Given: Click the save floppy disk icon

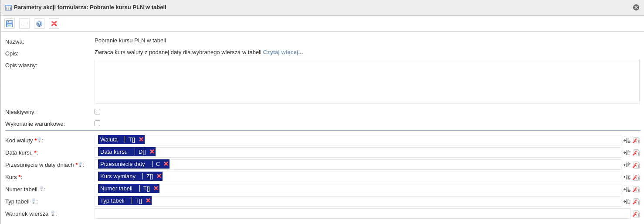Looking at the screenshot, I should tap(10, 24).
